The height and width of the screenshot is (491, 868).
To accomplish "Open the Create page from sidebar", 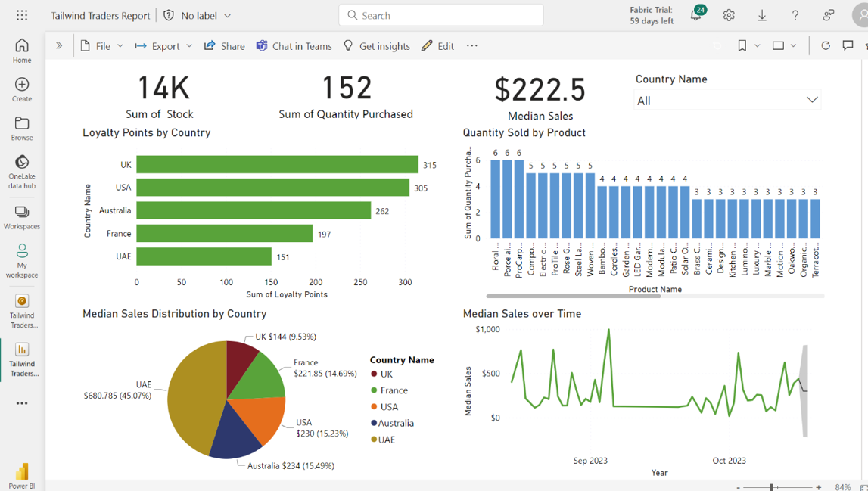I will [22, 89].
